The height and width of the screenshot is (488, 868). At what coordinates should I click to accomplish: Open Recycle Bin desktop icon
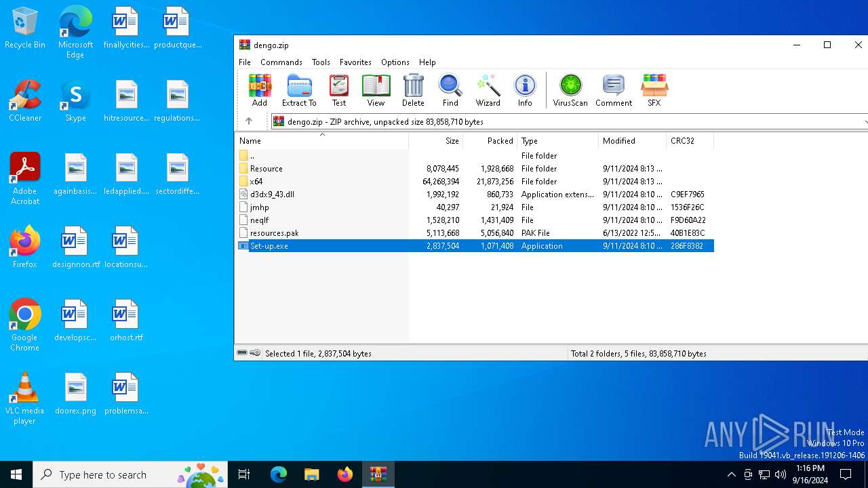pyautogui.click(x=25, y=28)
